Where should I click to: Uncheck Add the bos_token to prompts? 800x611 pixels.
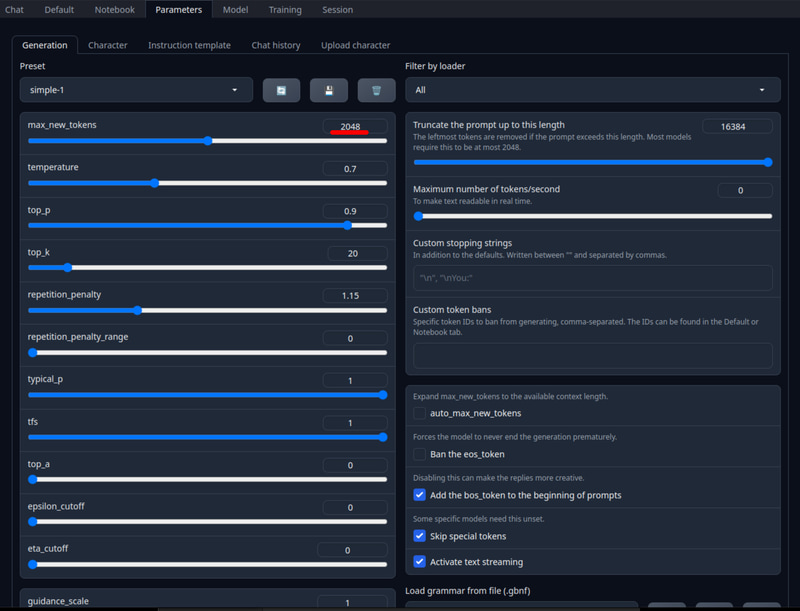419,495
